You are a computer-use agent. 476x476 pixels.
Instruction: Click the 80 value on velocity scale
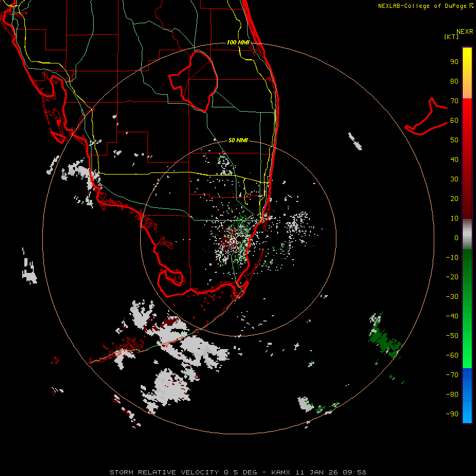pyautogui.click(x=454, y=81)
